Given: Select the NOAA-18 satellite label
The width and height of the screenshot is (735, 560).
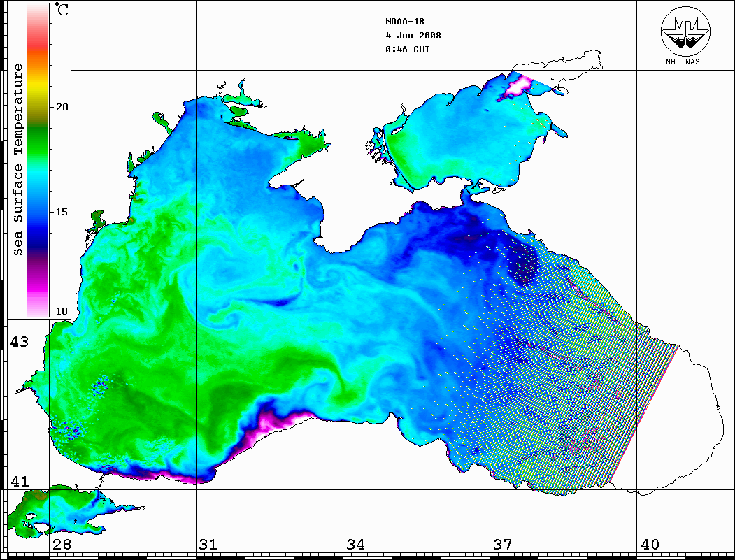Looking at the screenshot, I should pos(405,22).
